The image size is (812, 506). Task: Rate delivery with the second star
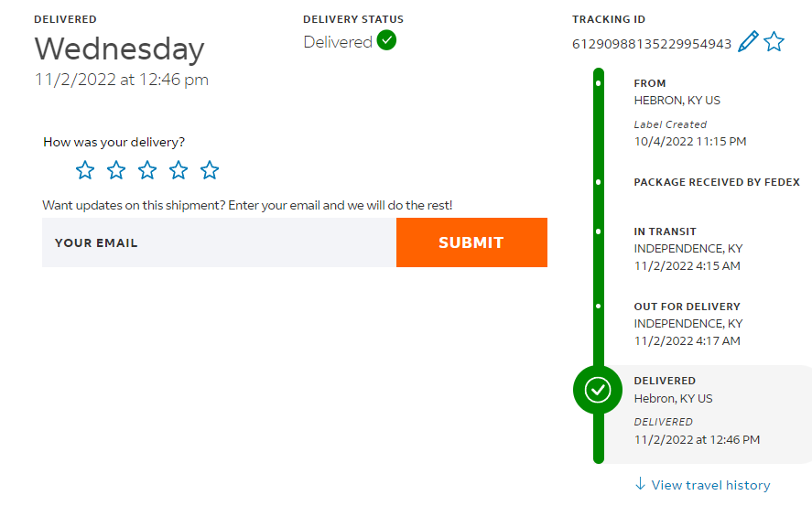[x=116, y=170]
